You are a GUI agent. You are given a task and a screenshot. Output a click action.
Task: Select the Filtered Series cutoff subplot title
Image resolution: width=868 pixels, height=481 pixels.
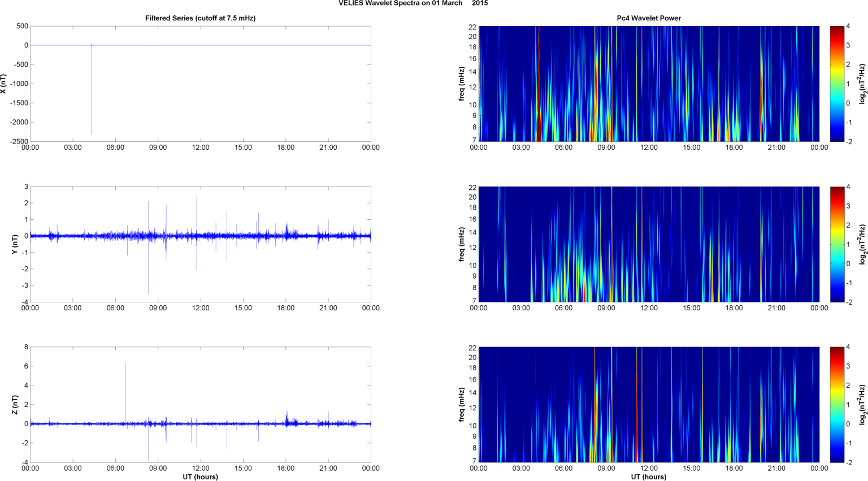(x=200, y=18)
